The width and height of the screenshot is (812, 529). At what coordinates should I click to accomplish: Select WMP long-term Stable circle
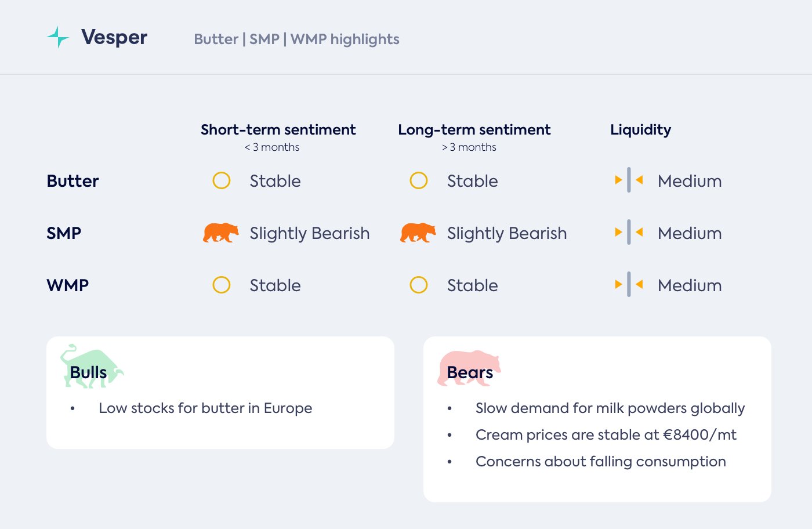(419, 285)
